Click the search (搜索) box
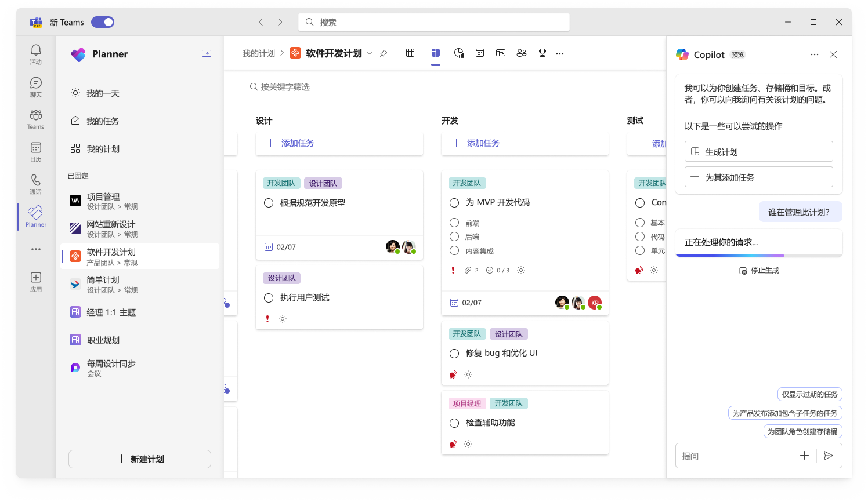This screenshot has height=502, width=868. (x=434, y=22)
